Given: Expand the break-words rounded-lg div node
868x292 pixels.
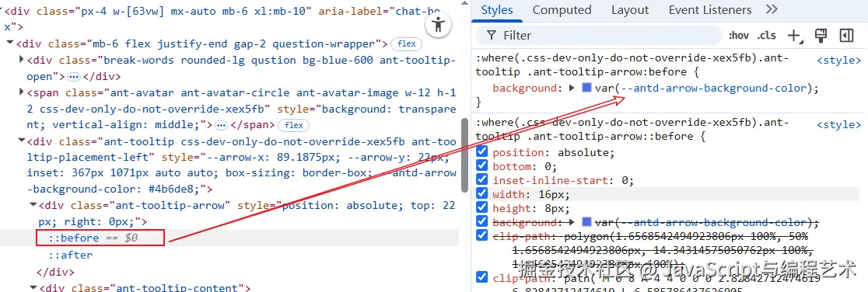Looking at the screenshot, I should pos(21,60).
